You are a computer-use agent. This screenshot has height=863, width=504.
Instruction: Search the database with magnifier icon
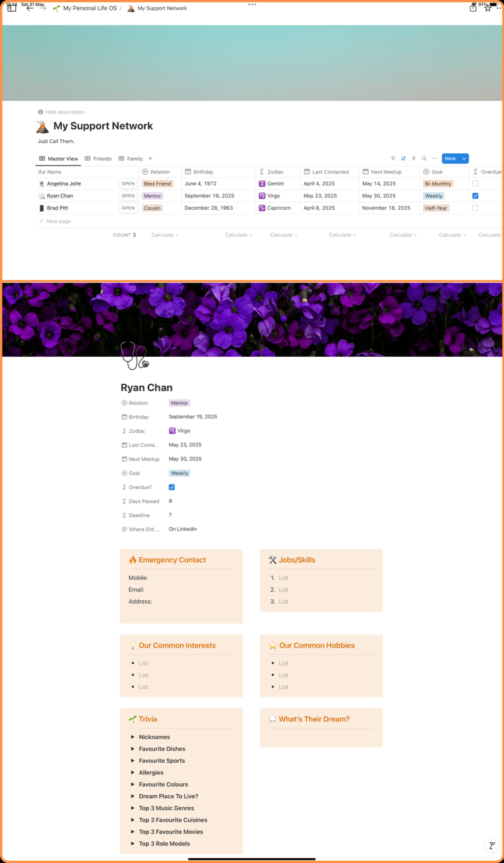click(424, 159)
